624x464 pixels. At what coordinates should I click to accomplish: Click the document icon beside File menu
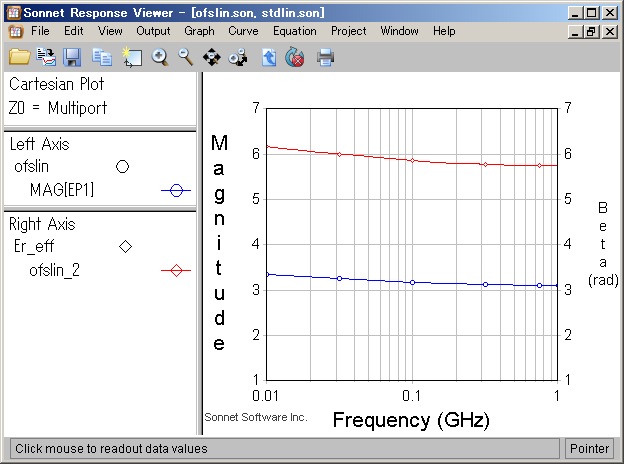[16, 31]
